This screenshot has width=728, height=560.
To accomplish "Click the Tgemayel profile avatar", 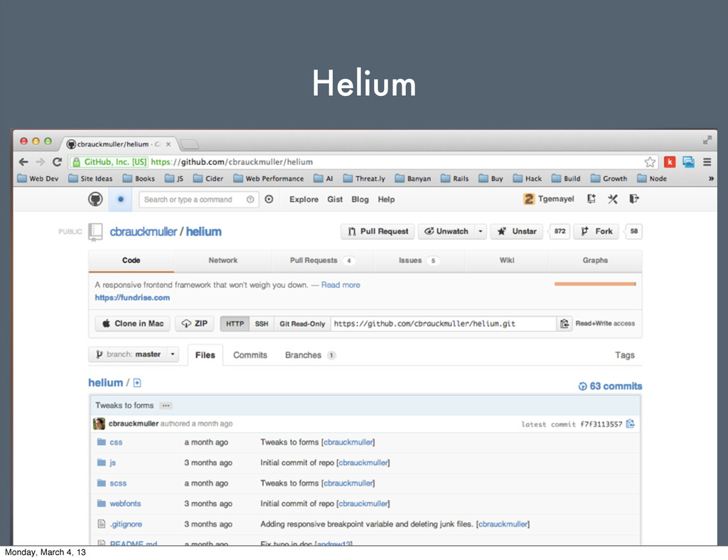I will [528, 199].
